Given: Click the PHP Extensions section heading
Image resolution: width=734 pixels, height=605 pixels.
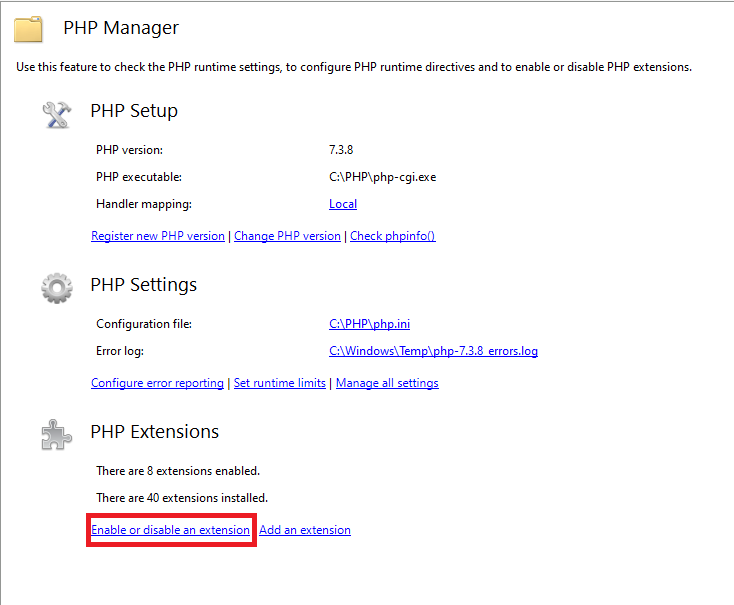Looking at the screenshot, I should (154, 432).
